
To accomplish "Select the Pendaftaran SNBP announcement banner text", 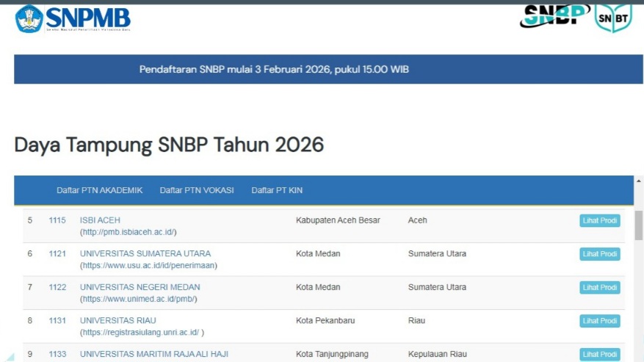I will [x=274, y=69].
